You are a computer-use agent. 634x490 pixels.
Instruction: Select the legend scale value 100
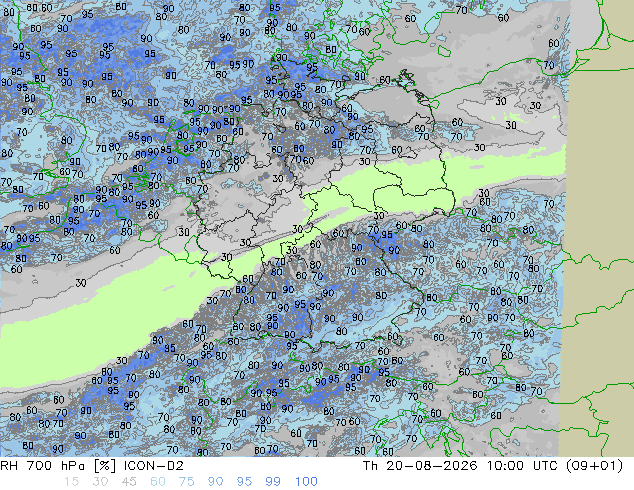pyautogui.click(x=306, y=482)
